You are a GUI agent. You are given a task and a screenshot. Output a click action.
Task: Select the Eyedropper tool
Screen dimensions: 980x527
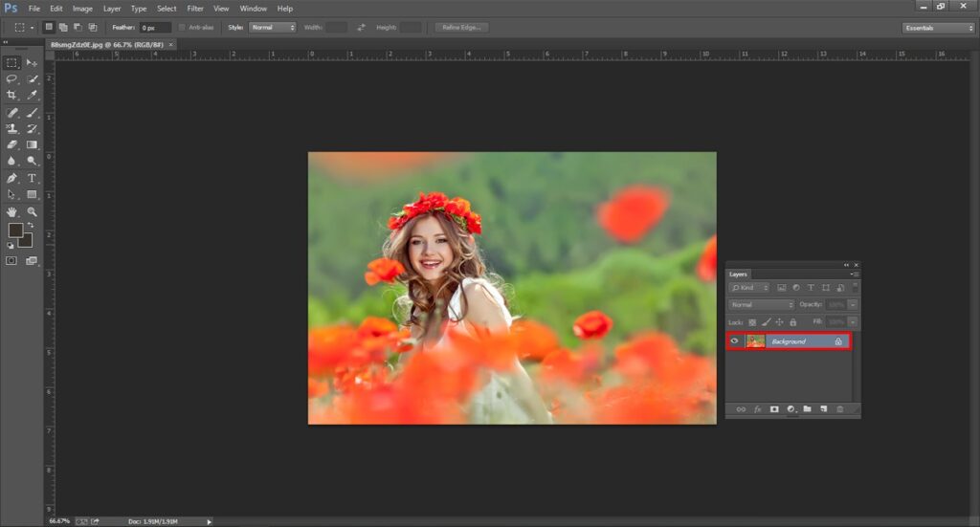tap(32, 95)
